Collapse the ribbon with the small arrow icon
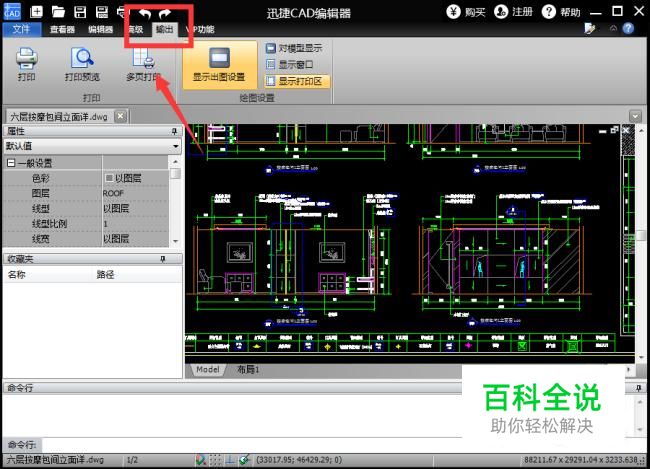This screenshot has height=469, width=650. [613, 28]
